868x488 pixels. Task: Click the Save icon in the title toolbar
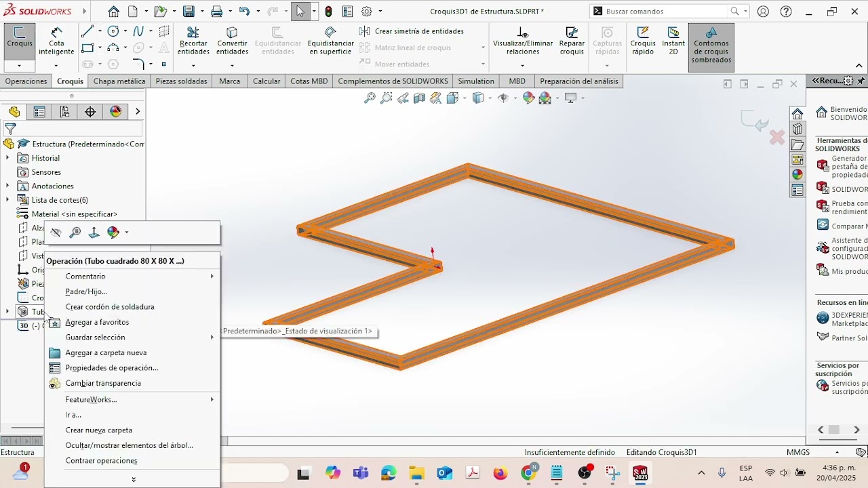point(189,12)
